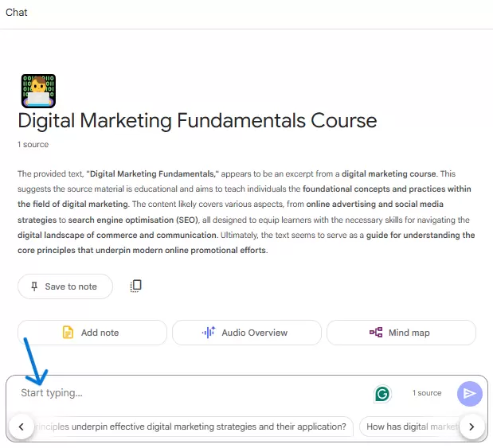Show next suggested questions with right chevron

point(471,427)
